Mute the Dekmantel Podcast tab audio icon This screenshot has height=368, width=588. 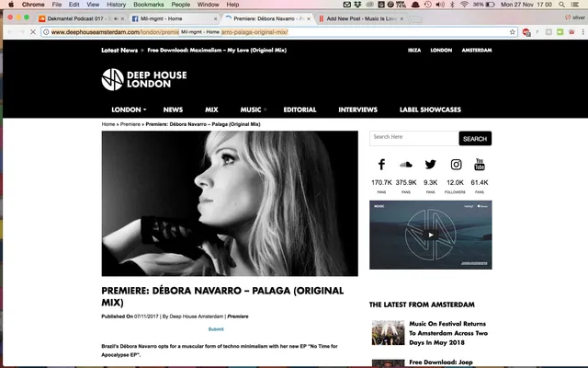click(116, 18)
